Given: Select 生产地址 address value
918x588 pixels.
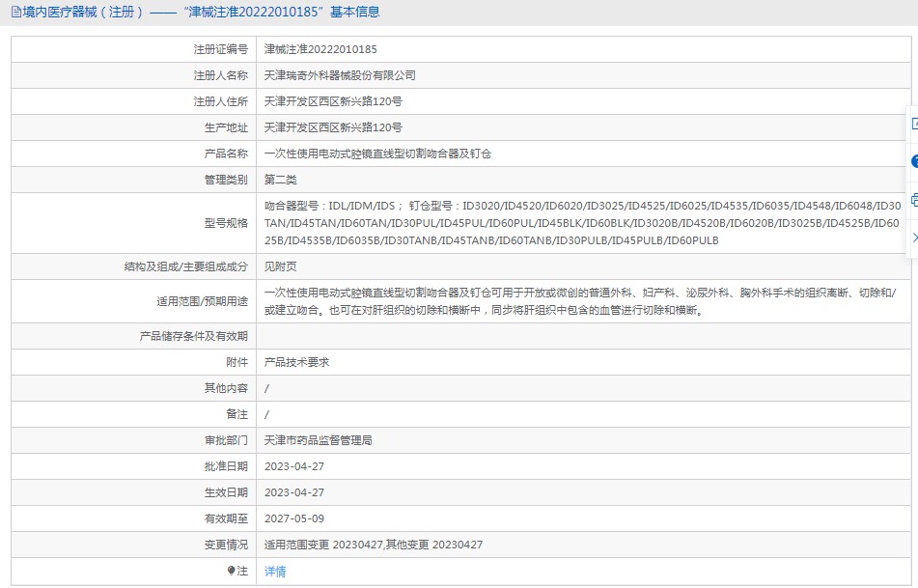Looking at the screenshot, I should click(333, 127).
